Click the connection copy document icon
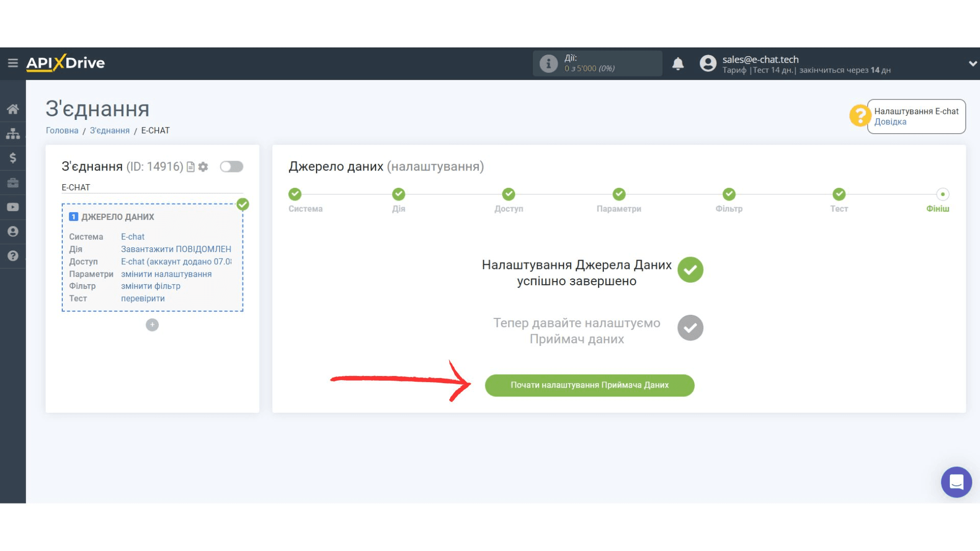The image size is (980, 551). (x=191, y=167)
